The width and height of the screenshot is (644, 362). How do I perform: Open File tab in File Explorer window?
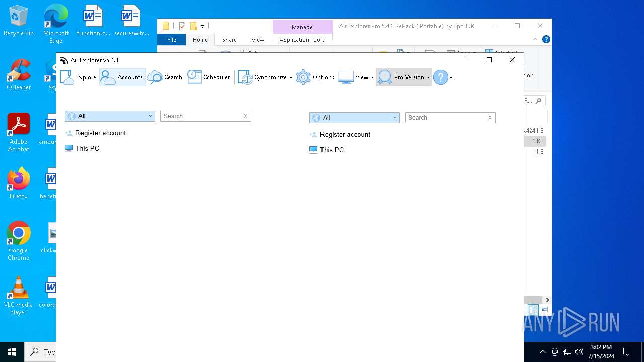point(172,40)
